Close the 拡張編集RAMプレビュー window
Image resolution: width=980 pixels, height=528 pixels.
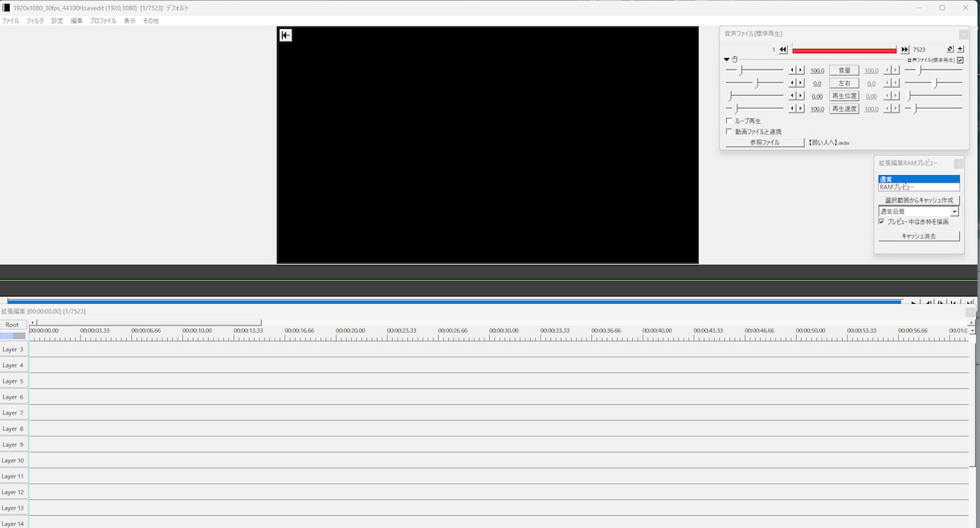click(958, 163)
